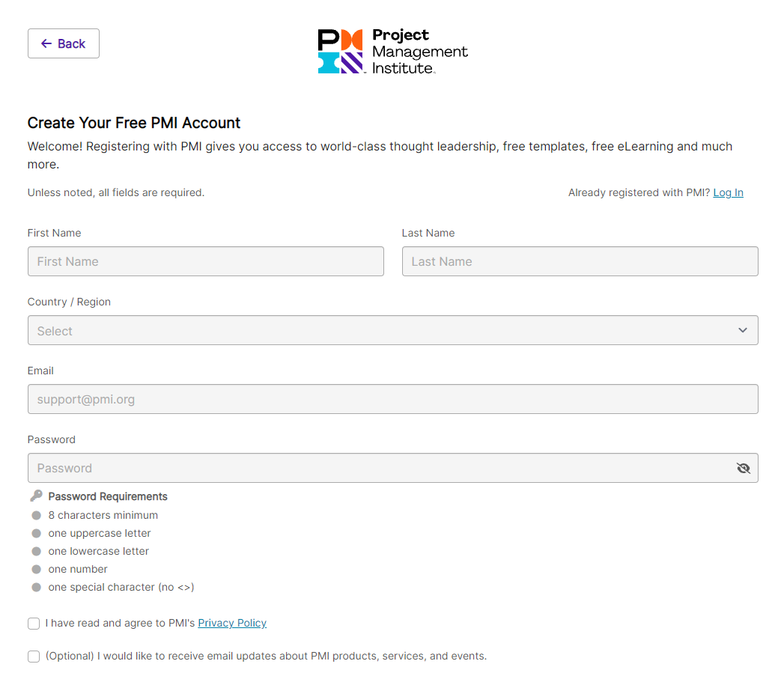Image resolution: width=784 pixels, height=673 pixels.
Task: Click the one uppercase letter indicator dot
Action: (36, 533)
